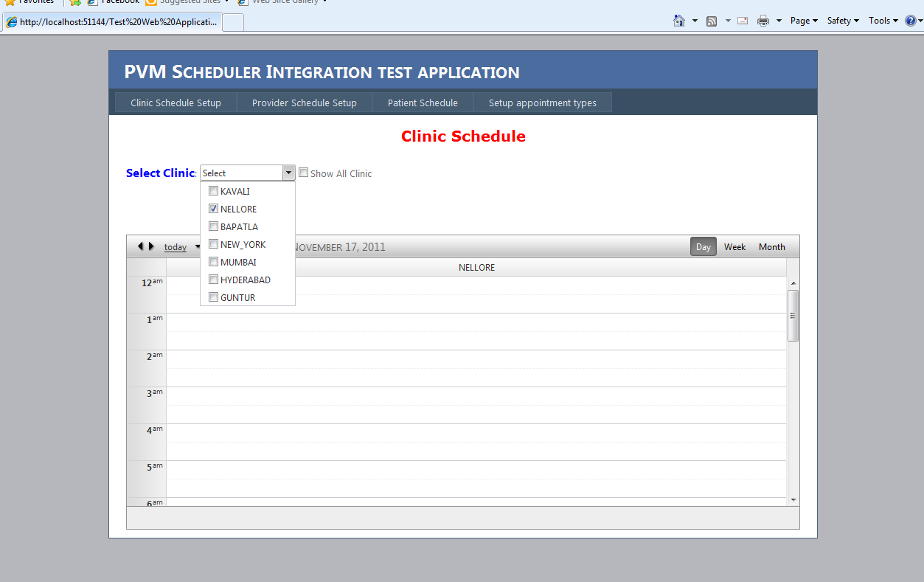Click the Select Clinic combo text field
924x582 pixels.
[241, 173]
